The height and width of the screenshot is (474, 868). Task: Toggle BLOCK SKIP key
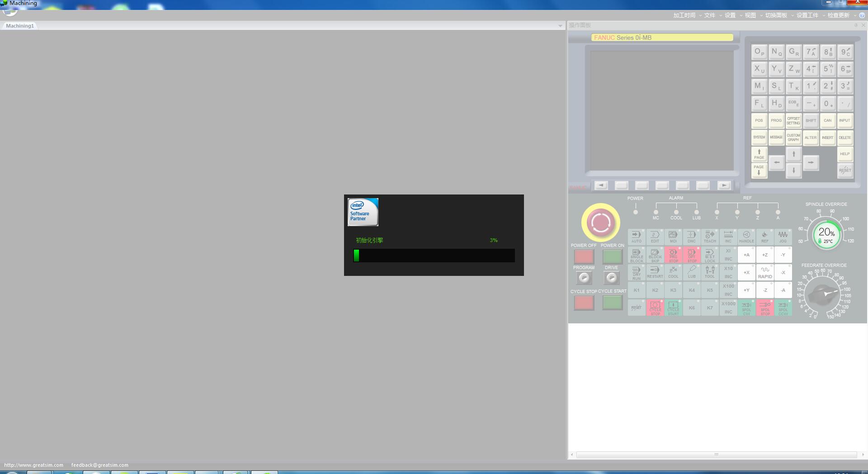pyautogui.click(x=655, y=255)
